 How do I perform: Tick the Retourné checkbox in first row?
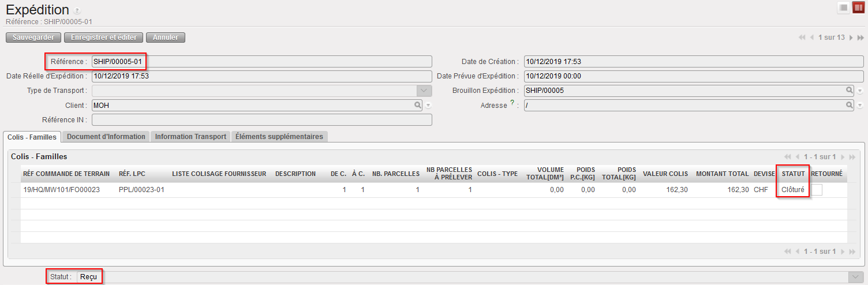coord(817,190)
